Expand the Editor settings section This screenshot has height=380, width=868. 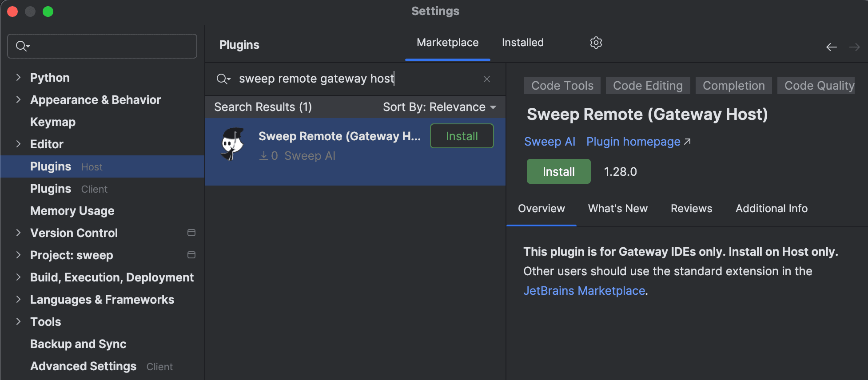click(x=18, y=144)
